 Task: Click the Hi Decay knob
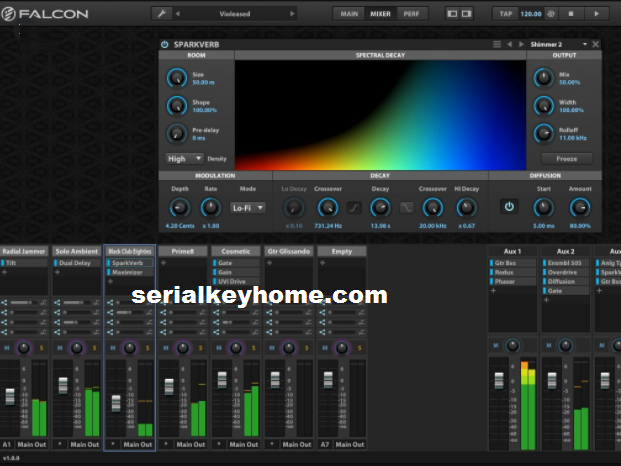coord(466,208)
